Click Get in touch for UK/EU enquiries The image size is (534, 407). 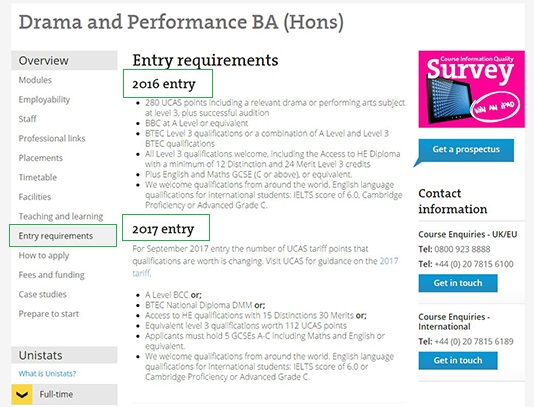(458, 283)
